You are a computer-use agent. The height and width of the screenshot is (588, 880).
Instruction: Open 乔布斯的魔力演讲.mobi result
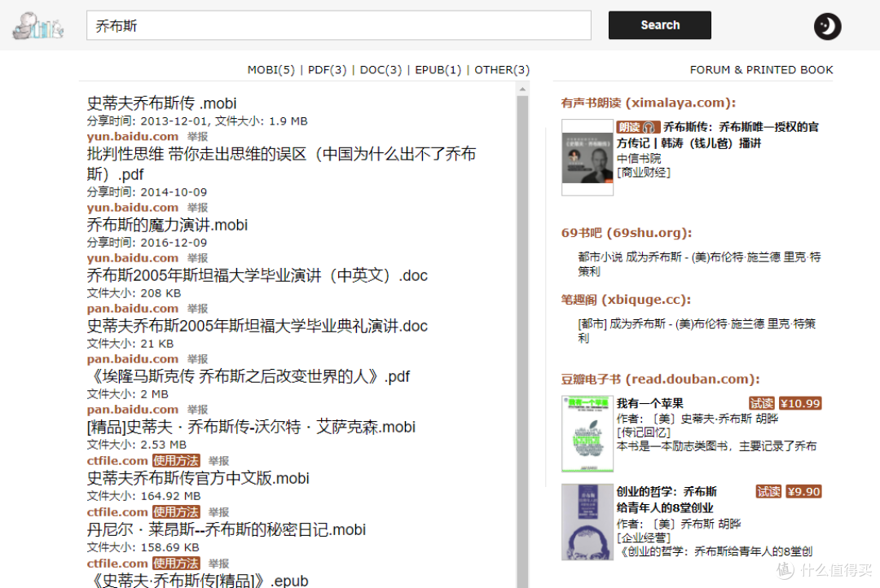click(x=167, y=225)
